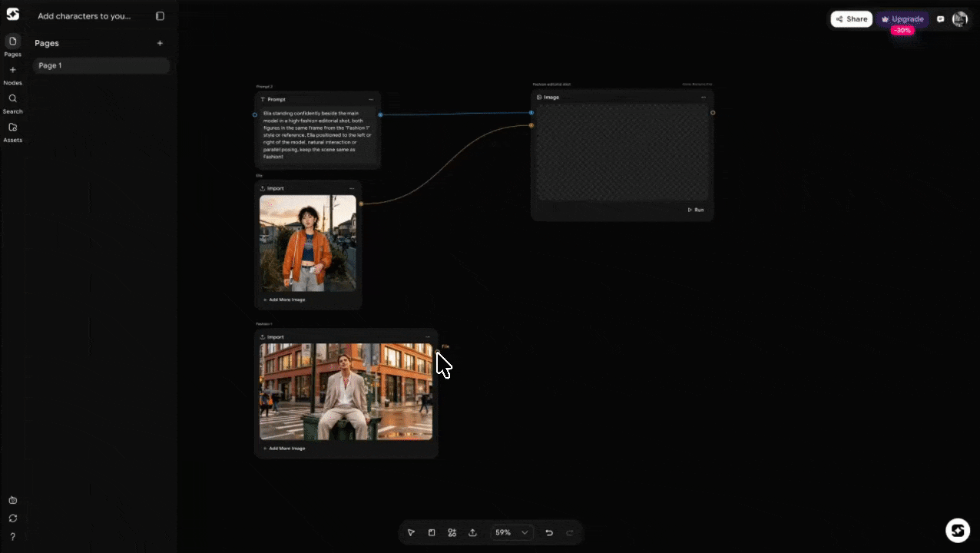
Task: Click the user avatar in top bar
Action: click(959, 18)
